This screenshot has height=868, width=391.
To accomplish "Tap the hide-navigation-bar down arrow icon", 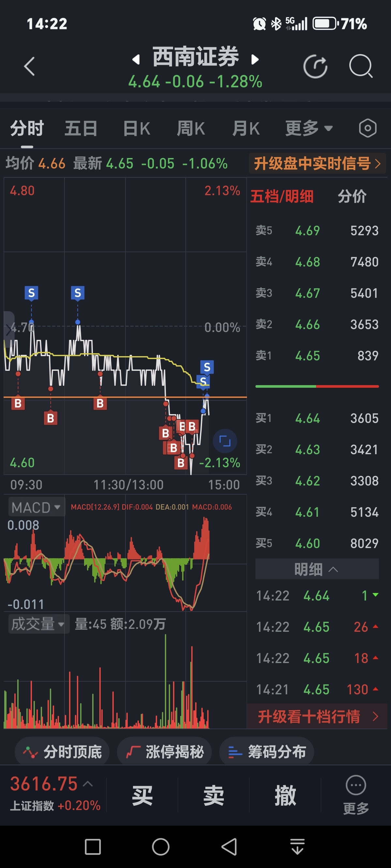I will [x=297, y=847].
